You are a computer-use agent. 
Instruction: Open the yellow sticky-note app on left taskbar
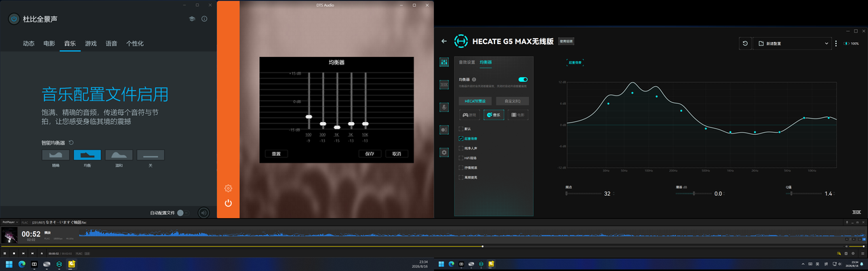[x=71, y=264]
